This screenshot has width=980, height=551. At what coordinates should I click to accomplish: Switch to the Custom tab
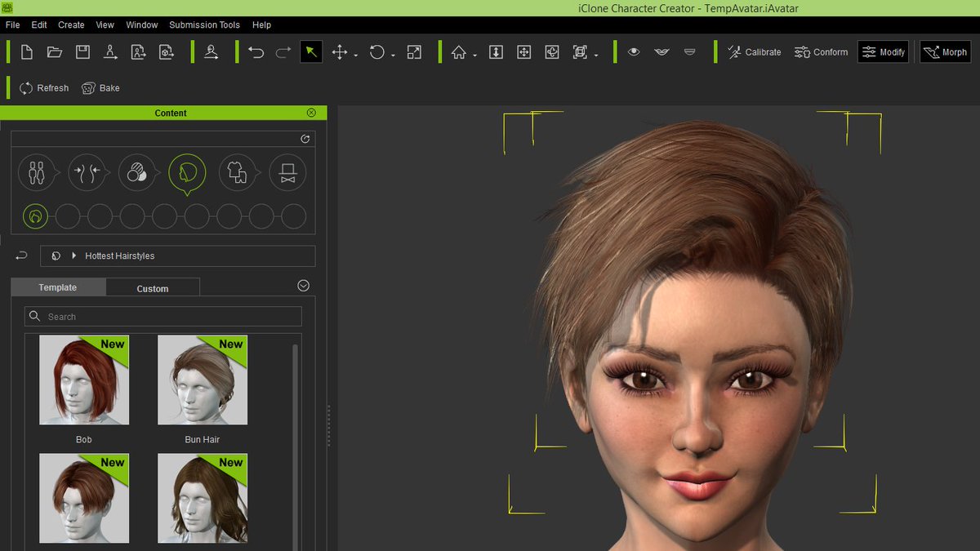pyautogui.click(x=153, y=287)
